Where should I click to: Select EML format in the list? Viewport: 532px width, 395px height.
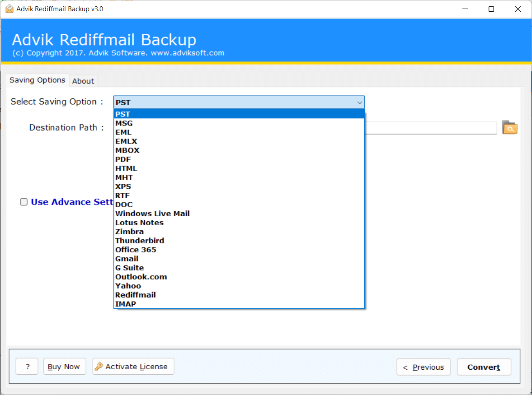[239, 132]
